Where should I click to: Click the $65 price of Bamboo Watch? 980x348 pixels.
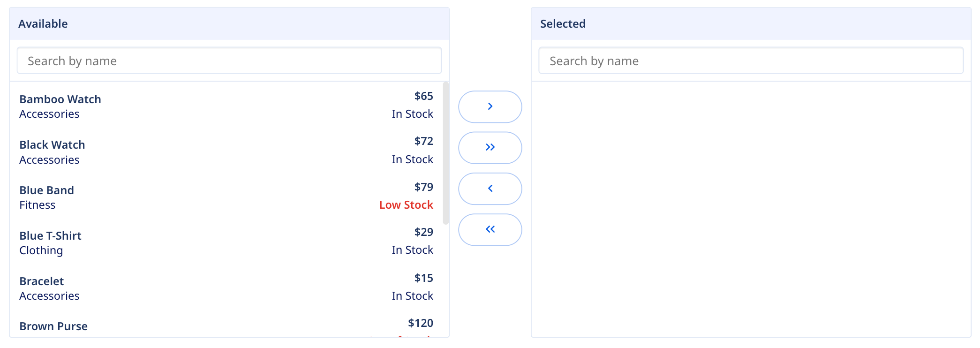pyautogui.click(x=423, y=96)
